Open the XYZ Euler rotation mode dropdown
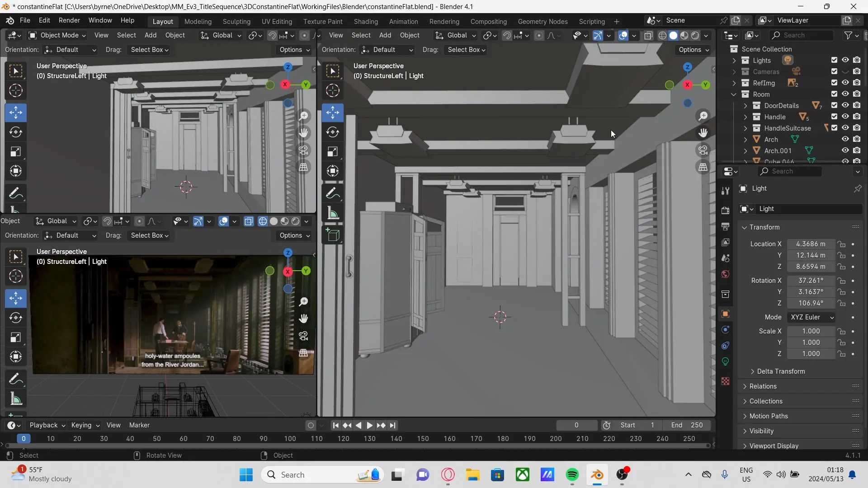This screenshot has height=488, width=868. tap(811, 317)
